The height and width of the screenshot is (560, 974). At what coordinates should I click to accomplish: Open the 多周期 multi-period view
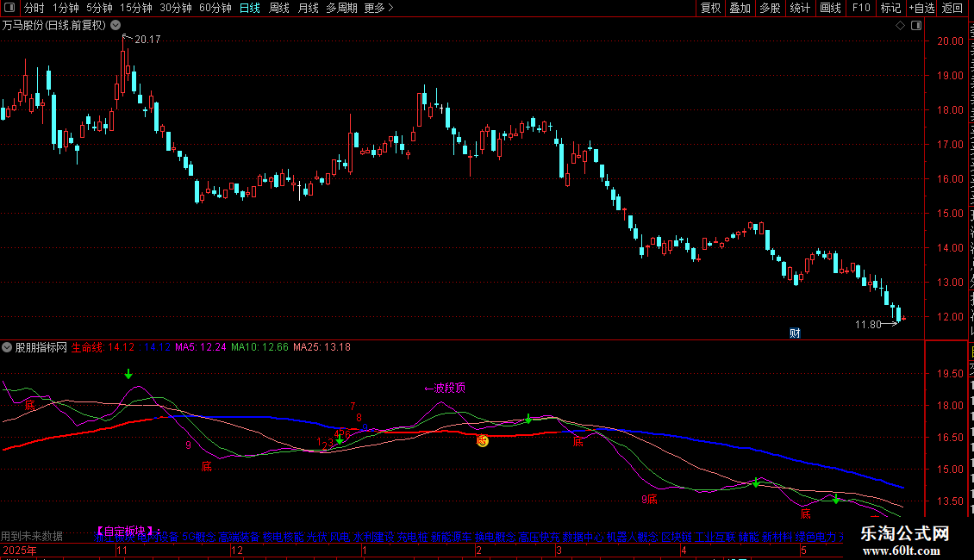coord(341,8)
